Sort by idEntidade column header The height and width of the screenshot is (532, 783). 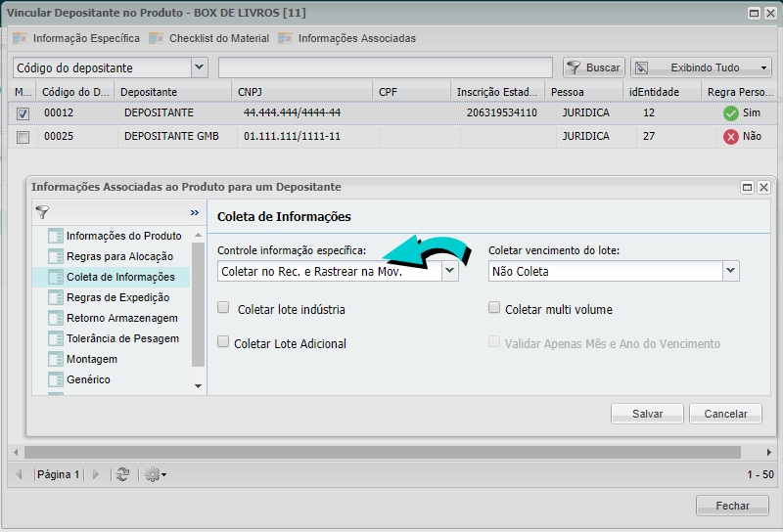point(662,92)
